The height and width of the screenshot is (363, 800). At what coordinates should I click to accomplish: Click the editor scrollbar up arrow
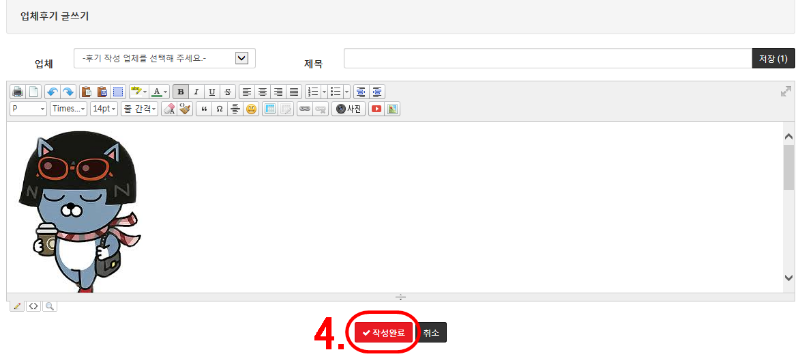click(789, 136)
